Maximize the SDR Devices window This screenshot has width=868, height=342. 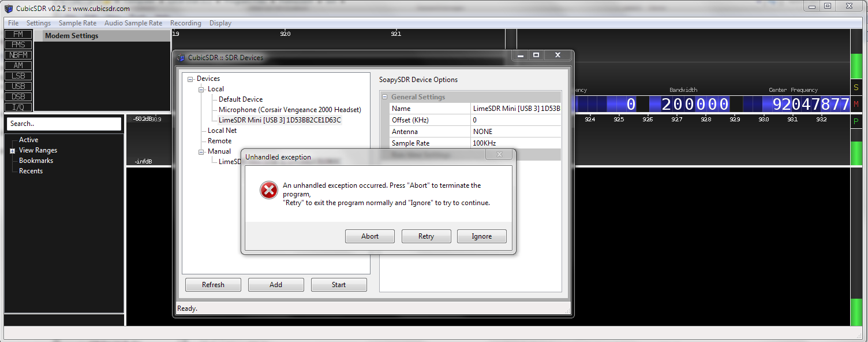536,55
